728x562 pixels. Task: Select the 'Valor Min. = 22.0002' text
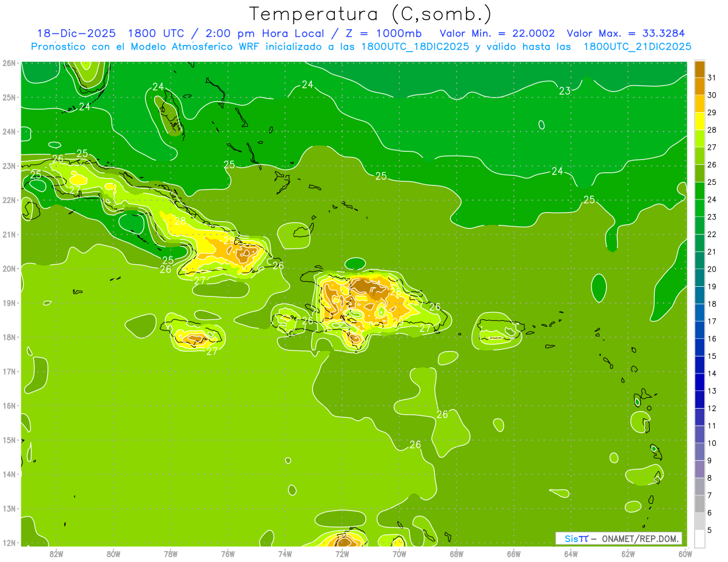[x=497, y=33]
